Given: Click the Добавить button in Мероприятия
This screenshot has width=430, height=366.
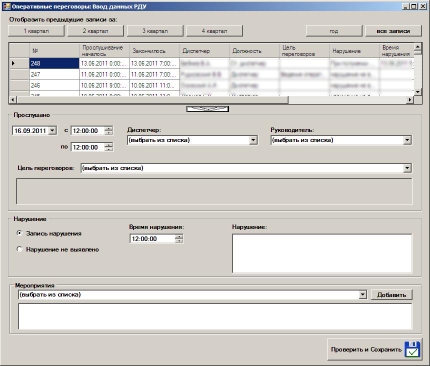Looking at the screenshot, I should tap(392, 295).
